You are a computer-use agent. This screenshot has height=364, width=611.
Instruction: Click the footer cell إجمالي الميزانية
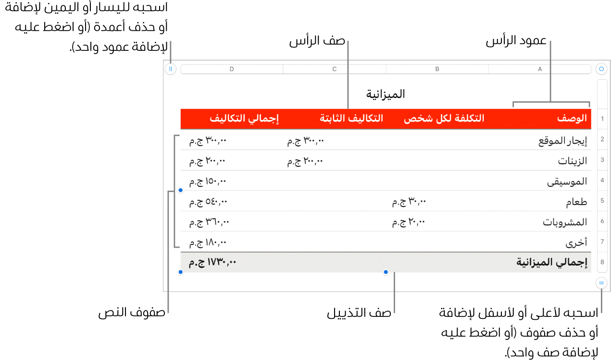(x=551, y=262)
